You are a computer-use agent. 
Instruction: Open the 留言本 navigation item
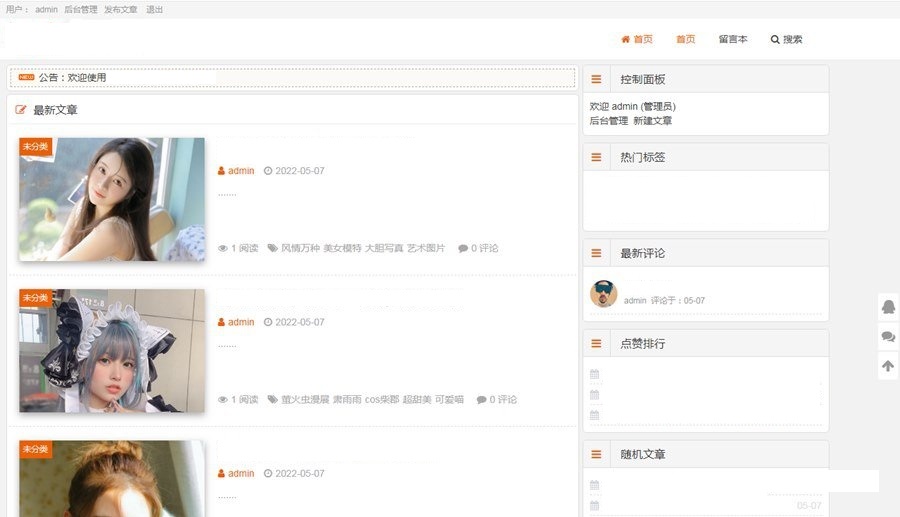click(x=732, y=40)
